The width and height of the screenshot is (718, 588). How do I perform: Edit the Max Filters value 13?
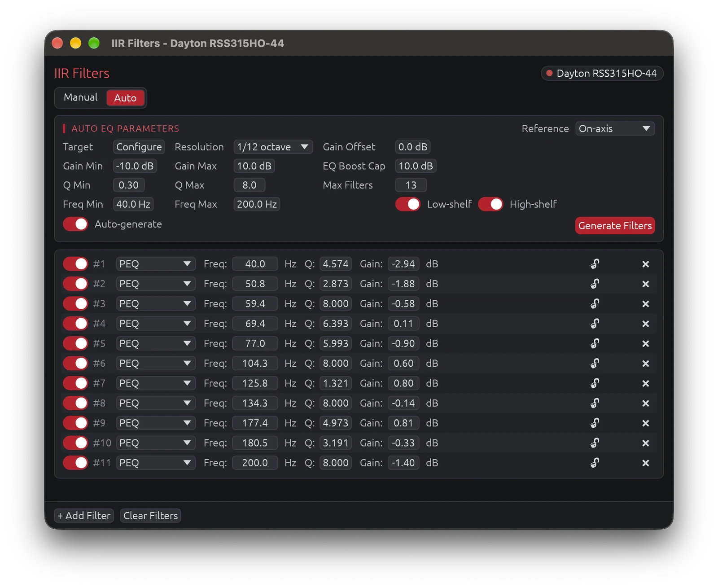coord(411,185)
